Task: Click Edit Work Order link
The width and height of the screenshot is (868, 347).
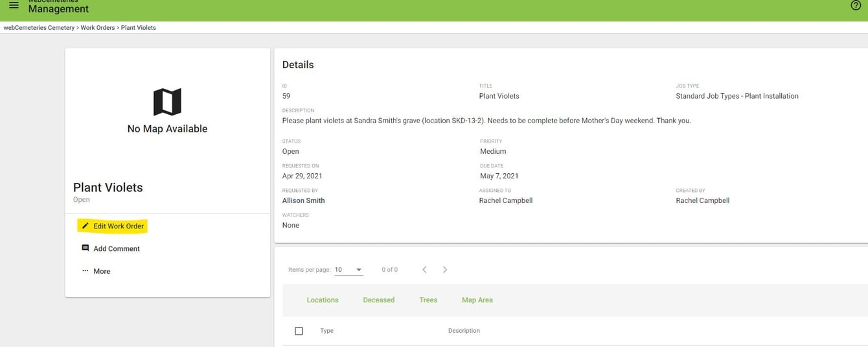Action: click(119, 226)
